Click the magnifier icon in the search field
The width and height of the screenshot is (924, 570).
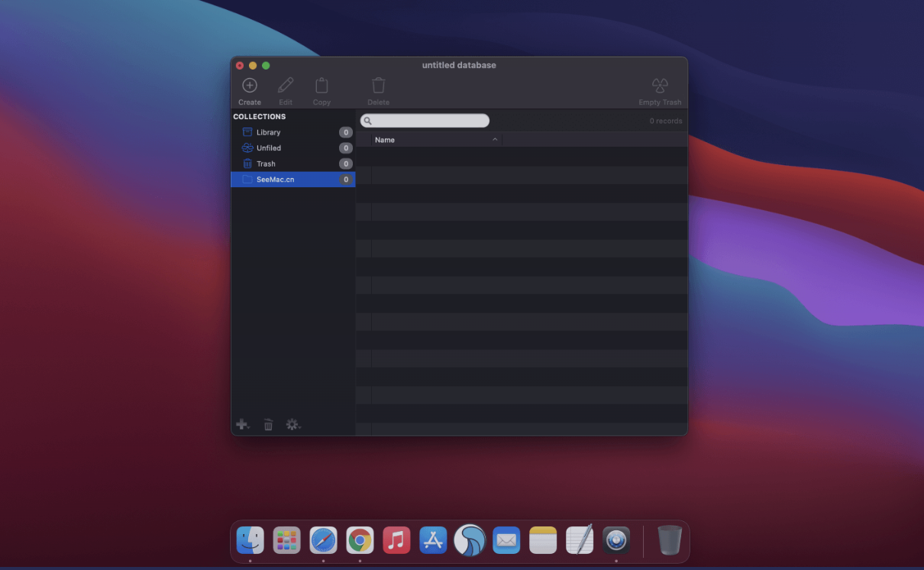click(x=368, y=120)
